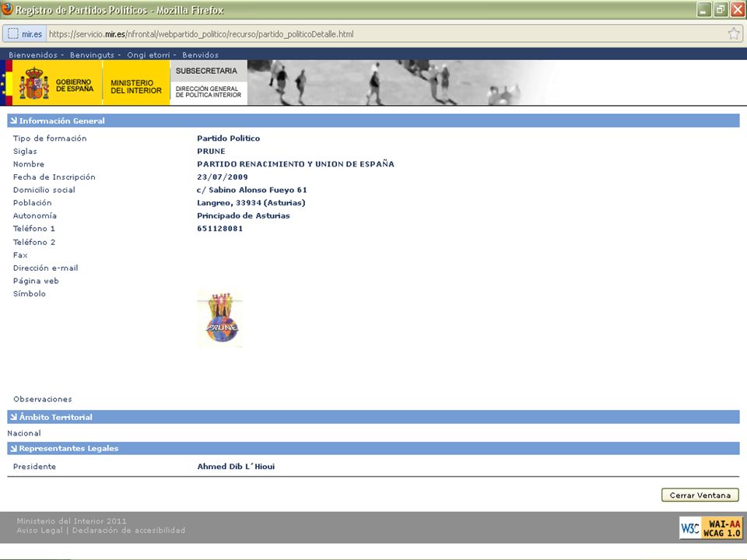Click the Spanish coat of arms emblem
This screenshot has height=560, width=747.
[x=33, y=83]
